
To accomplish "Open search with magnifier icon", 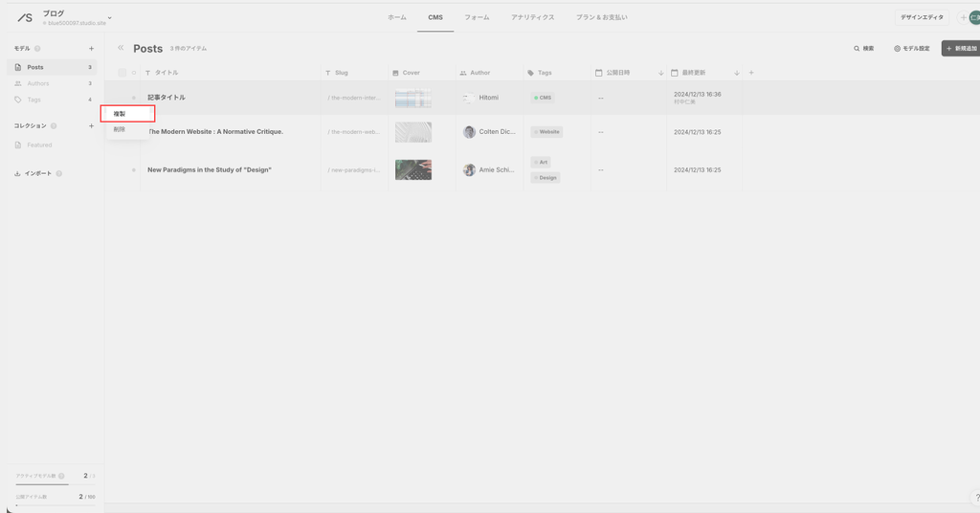I will (x=863, y=48).
